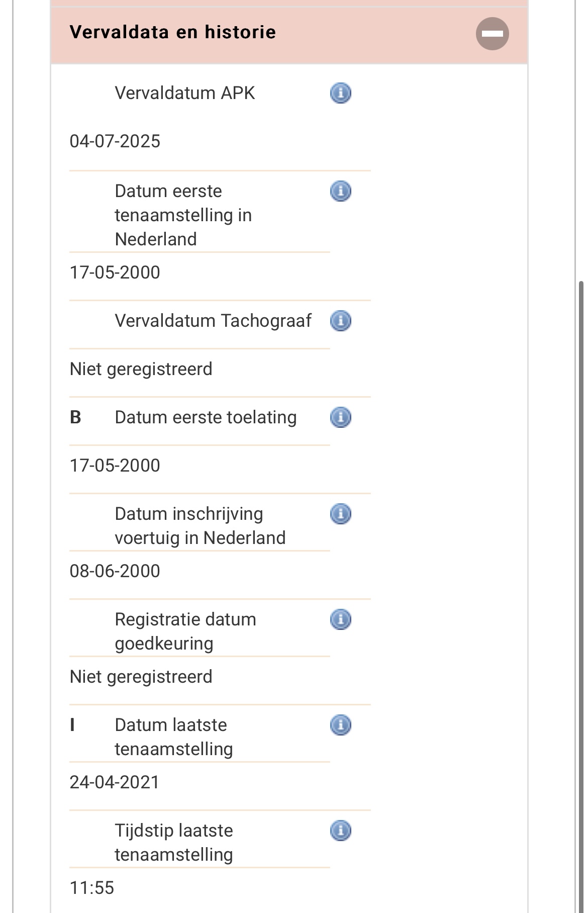The image size is (588, 913).
Task: Show info for Datum eerste tenaamstelling in Nederland
Action: click(x=340, y=192)
